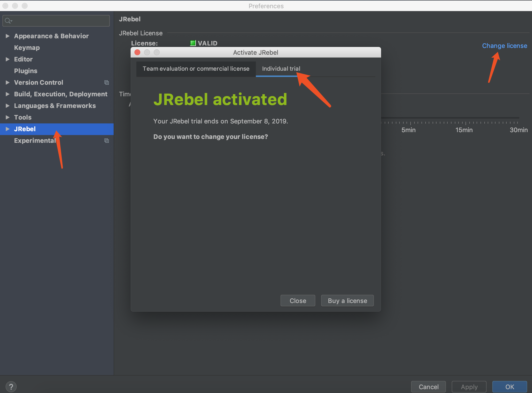The height and width of the screenshot is (393, 532).
Task: Open the help question mark button
Action: pos(11,386)
